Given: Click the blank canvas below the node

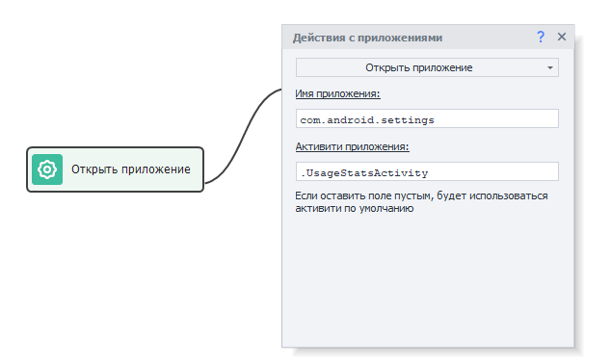Looking at the screenshot, I should point(115,273).
